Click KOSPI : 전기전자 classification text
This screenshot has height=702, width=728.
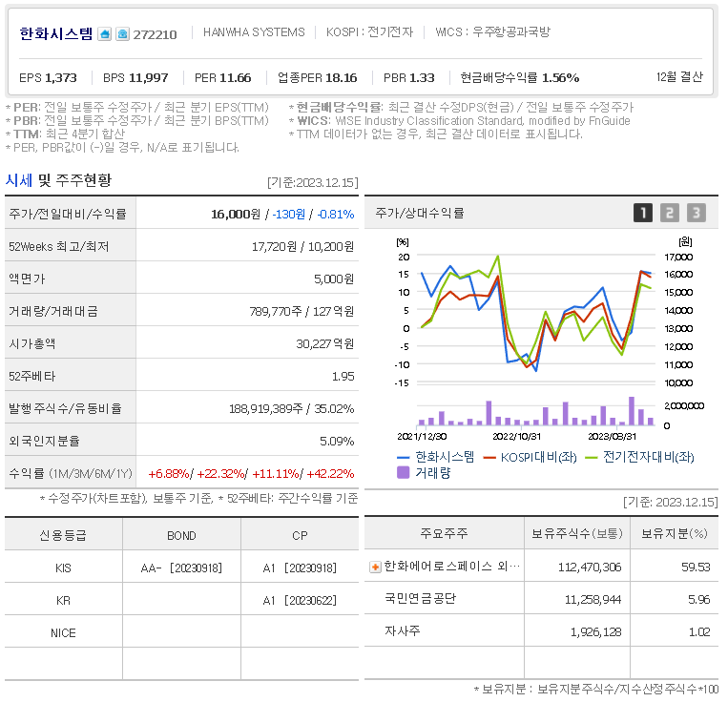[369, 32]
